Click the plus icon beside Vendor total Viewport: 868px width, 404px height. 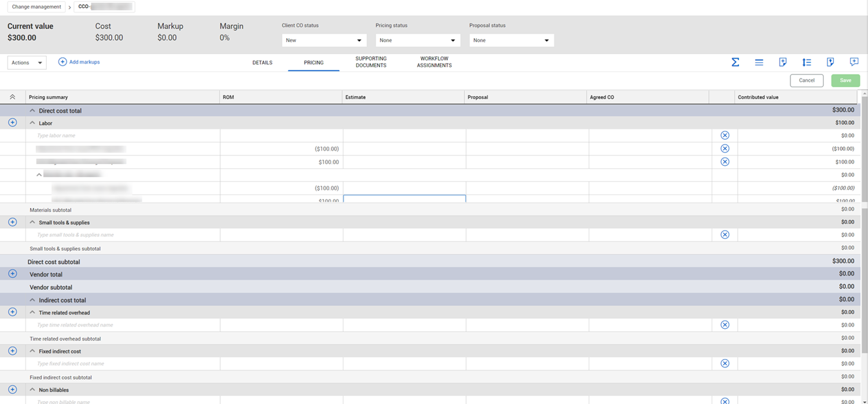tap(13, 273)
